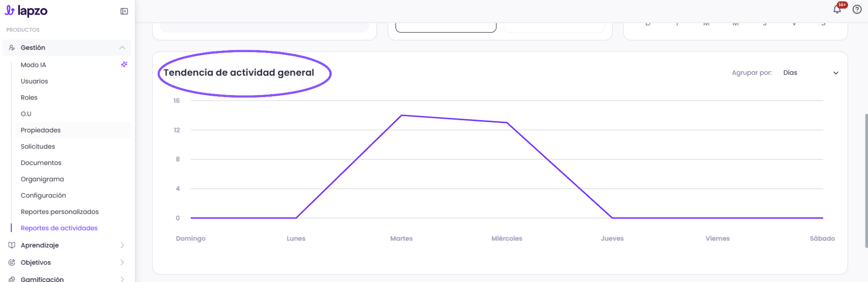Click the Martes peak on the chart line
Viewport: 868px width, 282px height.
point(401,115)
